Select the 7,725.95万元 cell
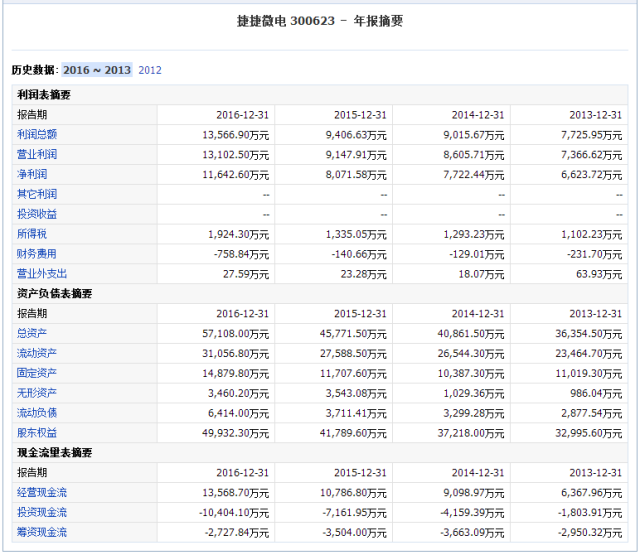Viewport: 640px width, 555px height. [591, 135]
